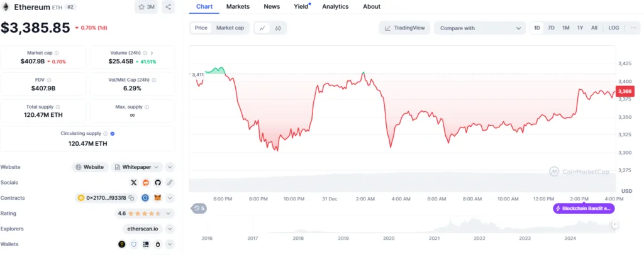Click the blue shield icon in Contracts
Image resolution: width=644 pixels, height=255 pixels.
pyautogui.click(x=145, y=198)
